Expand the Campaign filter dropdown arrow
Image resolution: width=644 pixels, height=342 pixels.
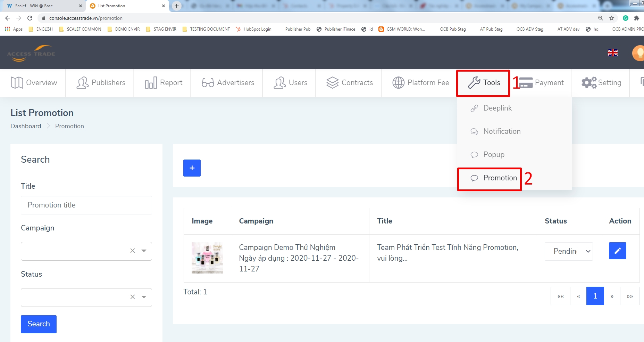pyautogui.click(x=144, y=251)
